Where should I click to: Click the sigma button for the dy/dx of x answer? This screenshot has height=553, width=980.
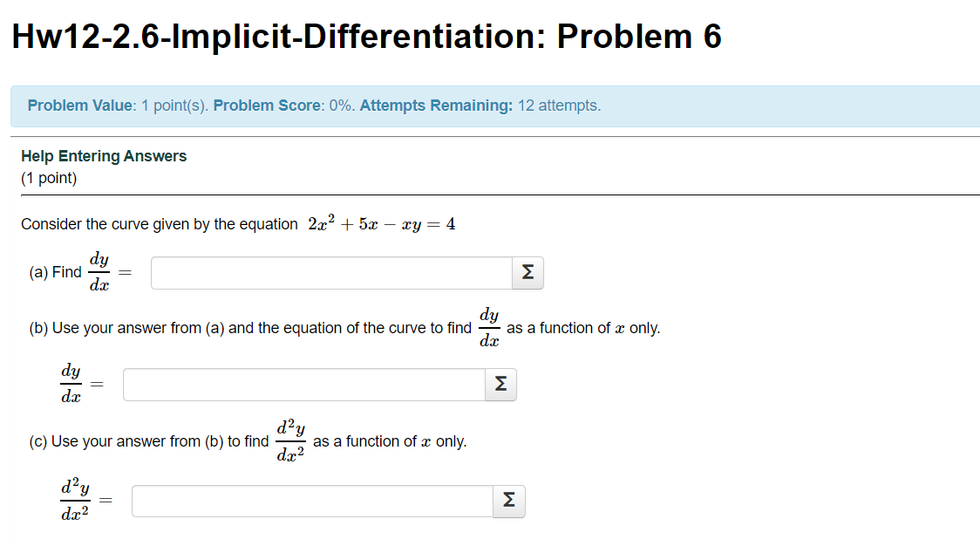point(500,384)
